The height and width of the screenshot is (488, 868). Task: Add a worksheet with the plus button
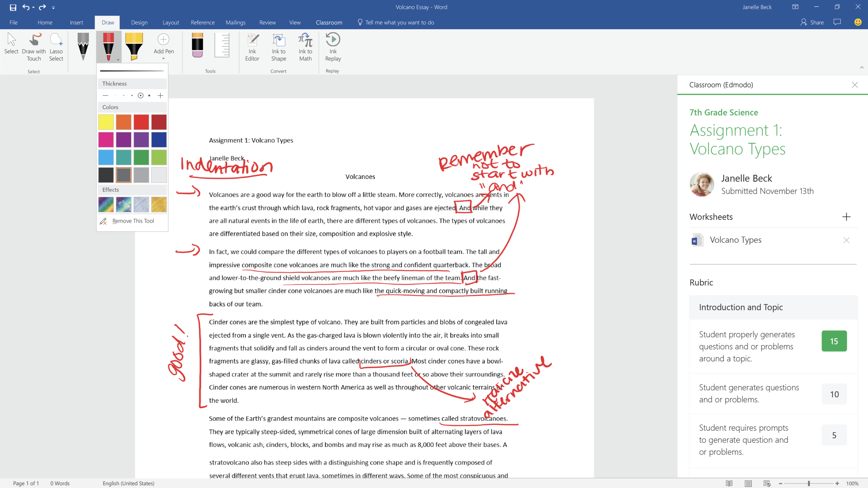[846, 217]
